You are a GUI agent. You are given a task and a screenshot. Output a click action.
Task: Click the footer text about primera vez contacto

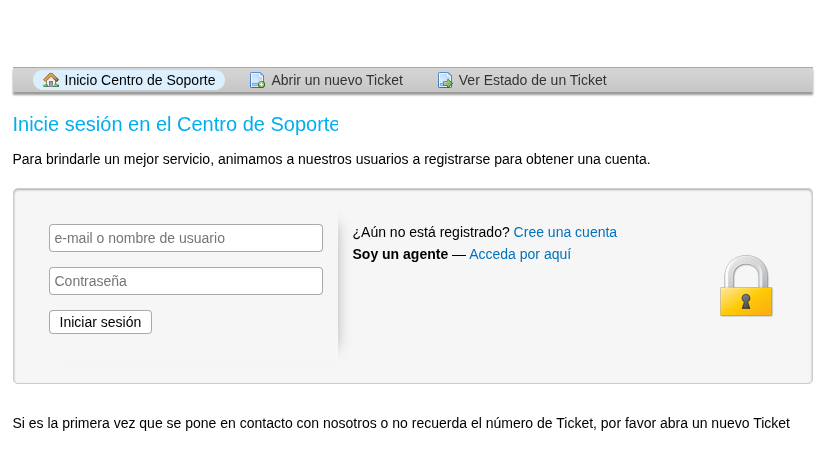400,423
